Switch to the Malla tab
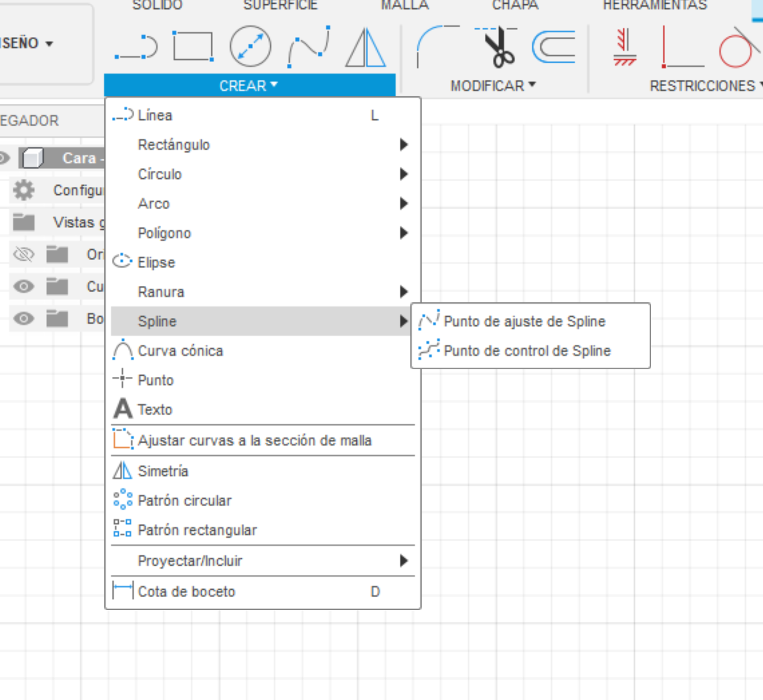 click(405, 5)
